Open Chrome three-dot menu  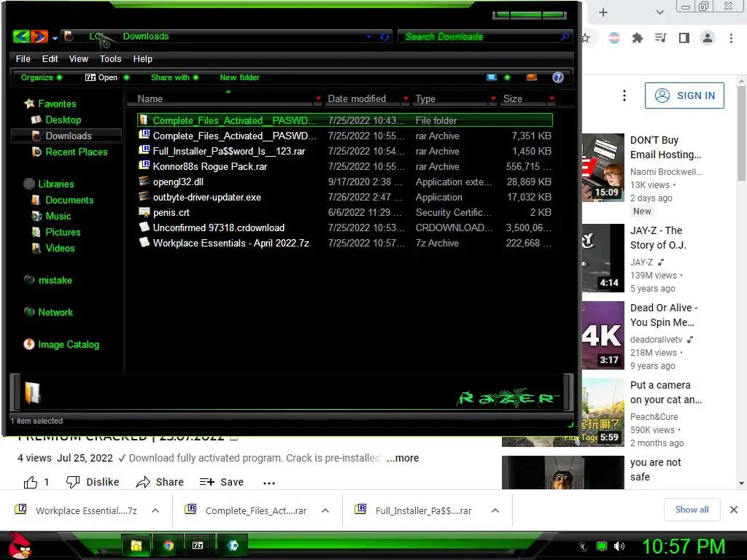pyautogui.click(x=731, y=38)
